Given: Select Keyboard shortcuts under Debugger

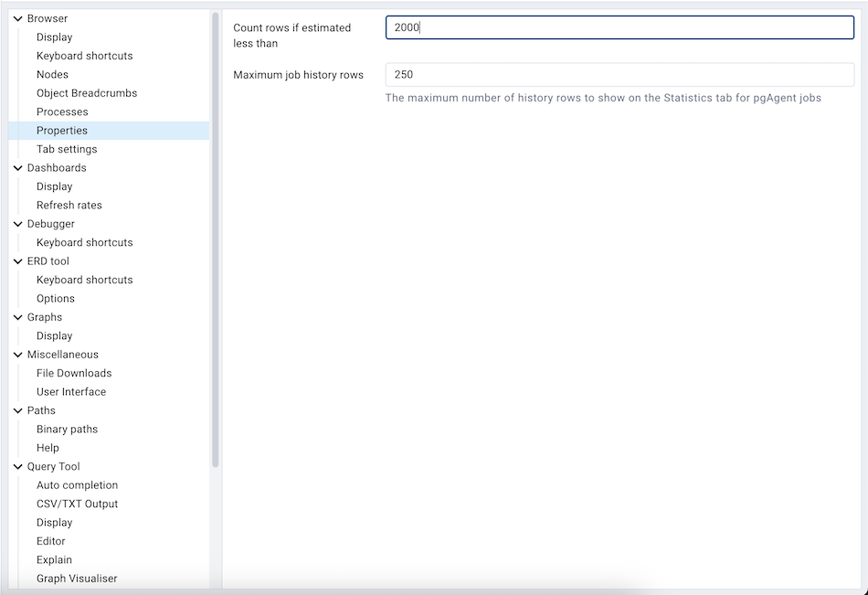Looking at the screenshot, I should click(x=84, y=241).
